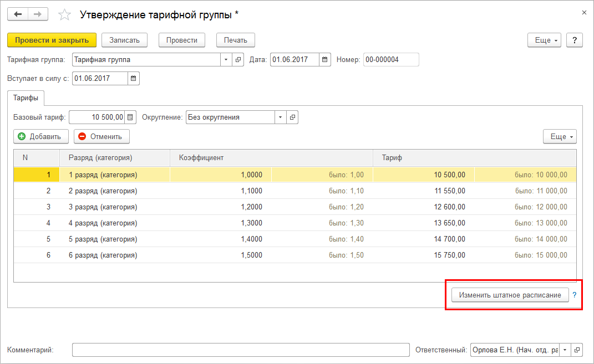The width and height of the screenshot is (594, 364).
Task: Click the было: 1,30 previous coefficient cell
Action: click(x=322, y=223)
